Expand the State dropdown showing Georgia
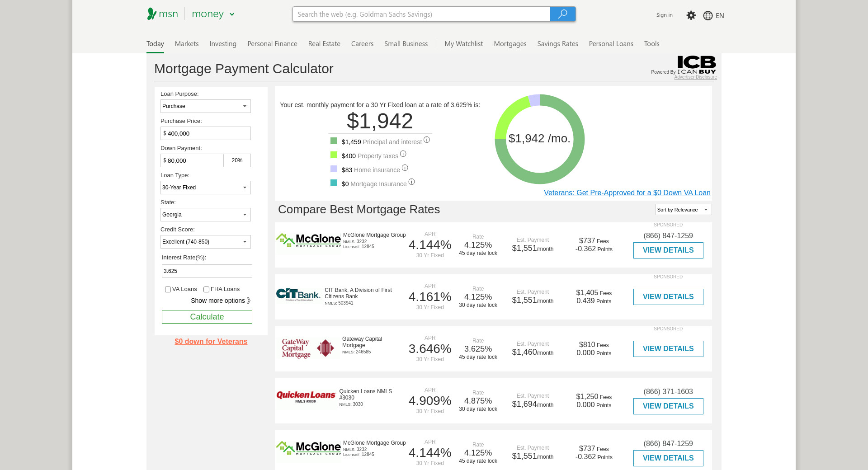Image resolution: width=868 pixels, height=470 pixels. click(x=205, y=215)
